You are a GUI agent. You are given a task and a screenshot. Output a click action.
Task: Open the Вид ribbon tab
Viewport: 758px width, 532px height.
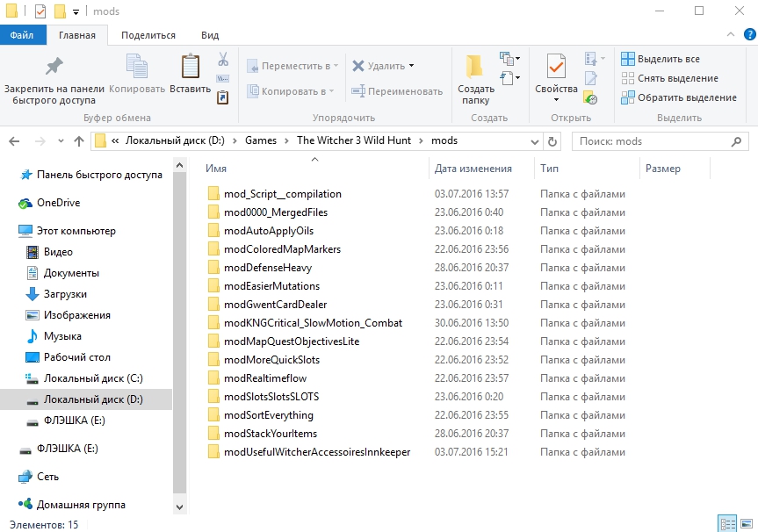tap(210, 35)
